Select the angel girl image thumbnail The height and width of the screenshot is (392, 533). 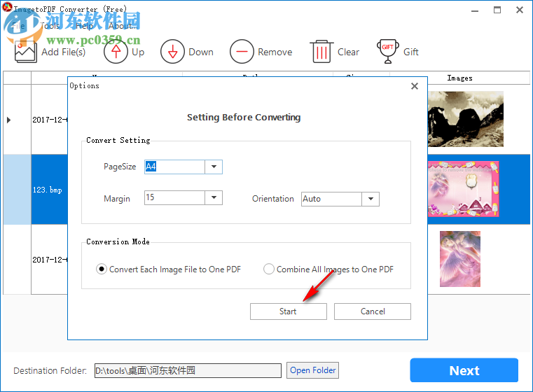pos(460,259)
